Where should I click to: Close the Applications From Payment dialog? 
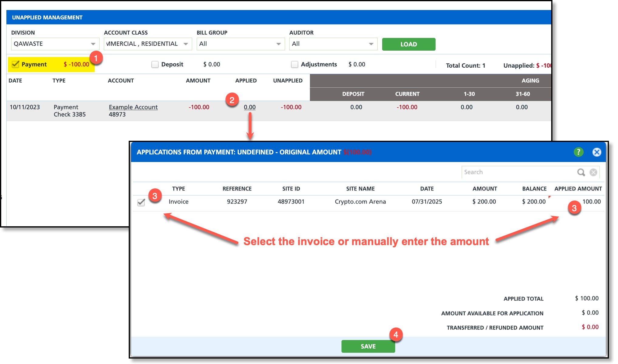(596, 152)
